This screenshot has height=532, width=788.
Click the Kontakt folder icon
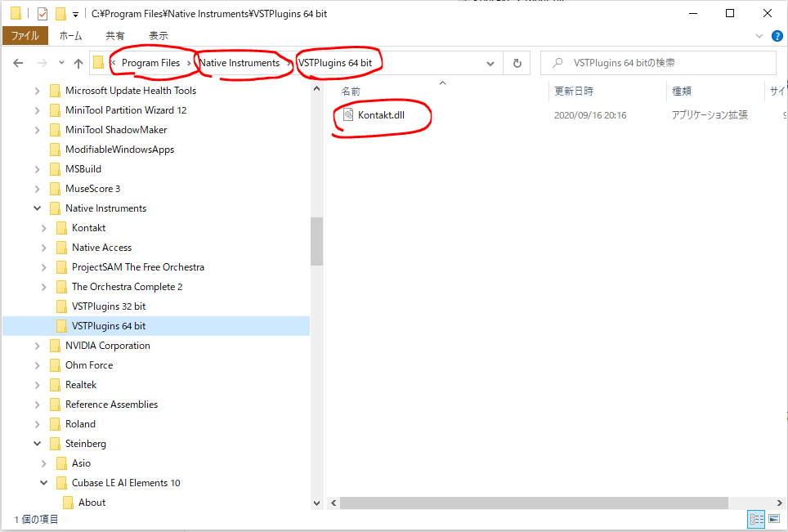point(62,228)
